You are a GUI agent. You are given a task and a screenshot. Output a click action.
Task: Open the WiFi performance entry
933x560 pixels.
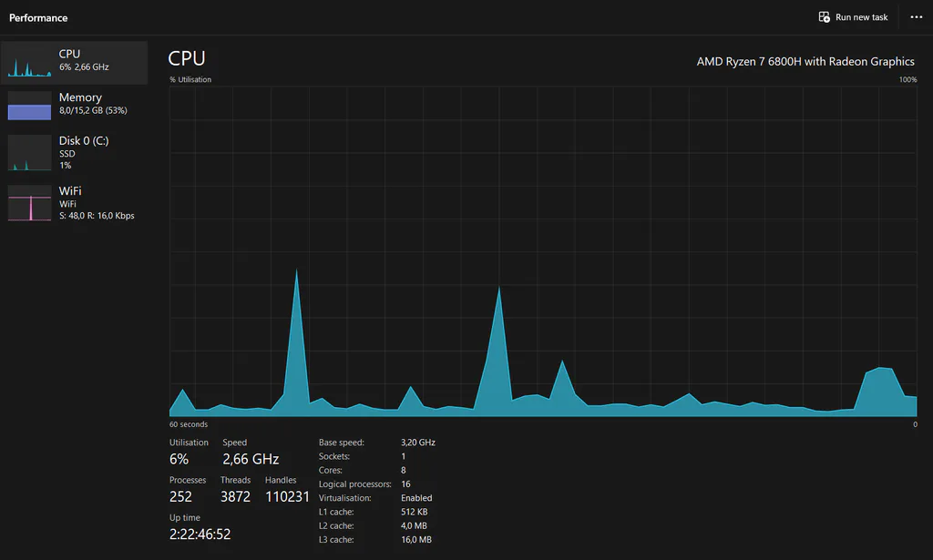[74, 203]
